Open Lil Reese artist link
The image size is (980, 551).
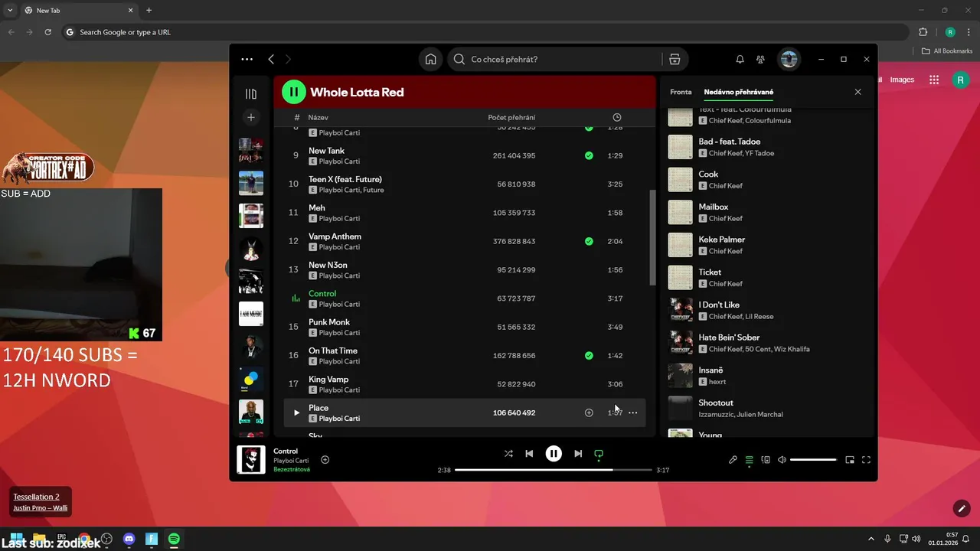(x=758, y=316)
